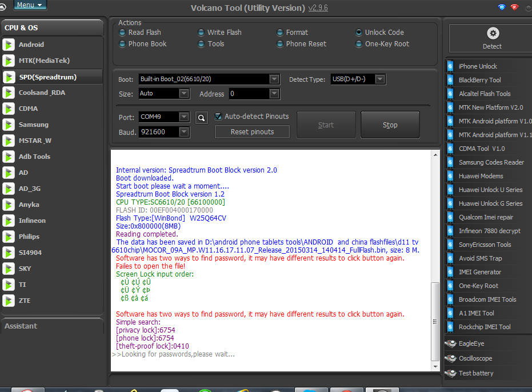Screen dimensions: 532x392
Task: Click the log scrollbar up arrow
Action: (x=435, y=155)
